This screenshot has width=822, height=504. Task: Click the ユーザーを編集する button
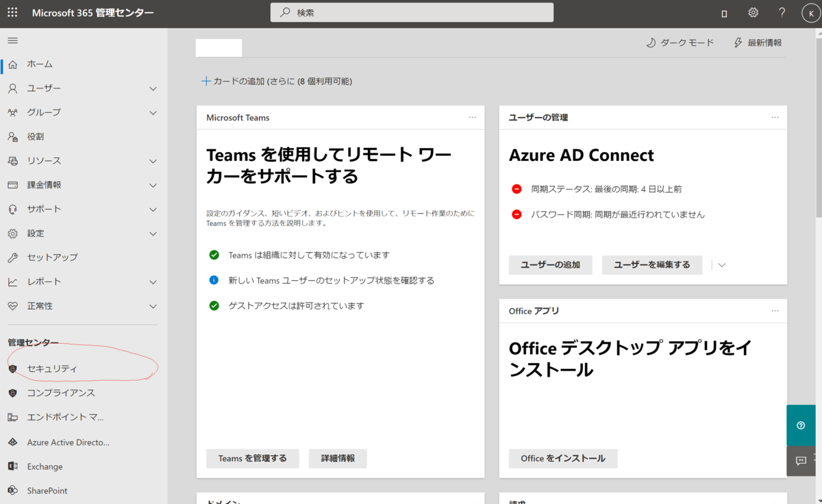pos(652,265)
